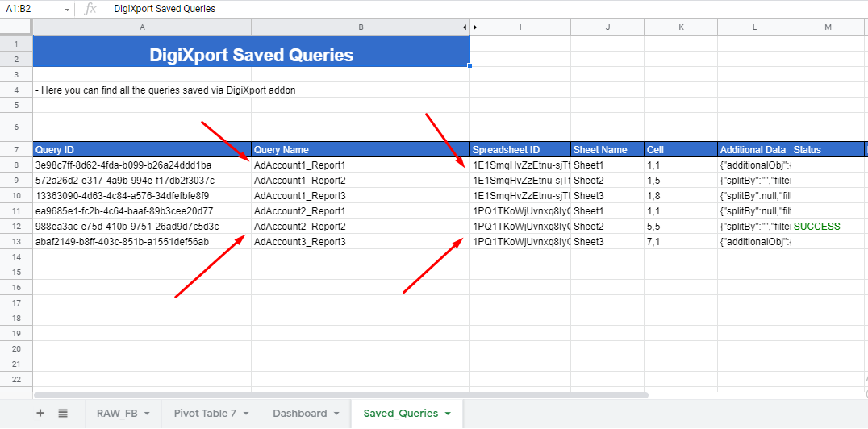
Task: Click the Cell column header cell
Action: 681,149
